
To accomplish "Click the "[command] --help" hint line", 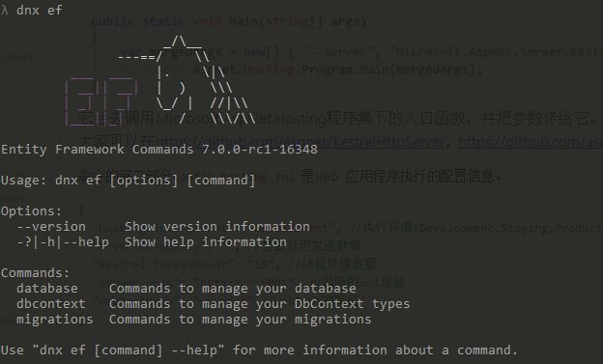I will coord(259,350).
